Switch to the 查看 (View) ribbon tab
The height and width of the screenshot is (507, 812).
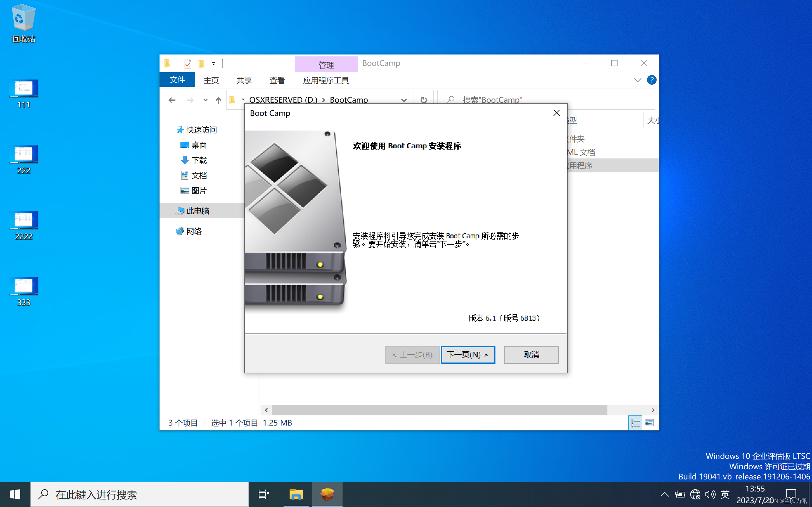coord(277,80)
